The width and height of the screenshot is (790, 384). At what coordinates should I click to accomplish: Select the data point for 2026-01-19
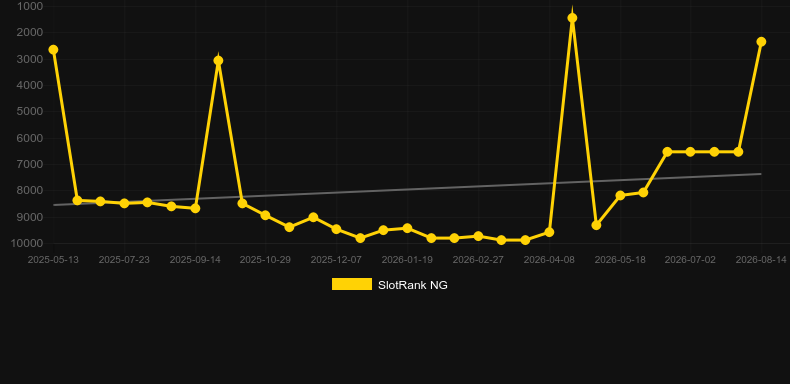(x=407, y=228)
